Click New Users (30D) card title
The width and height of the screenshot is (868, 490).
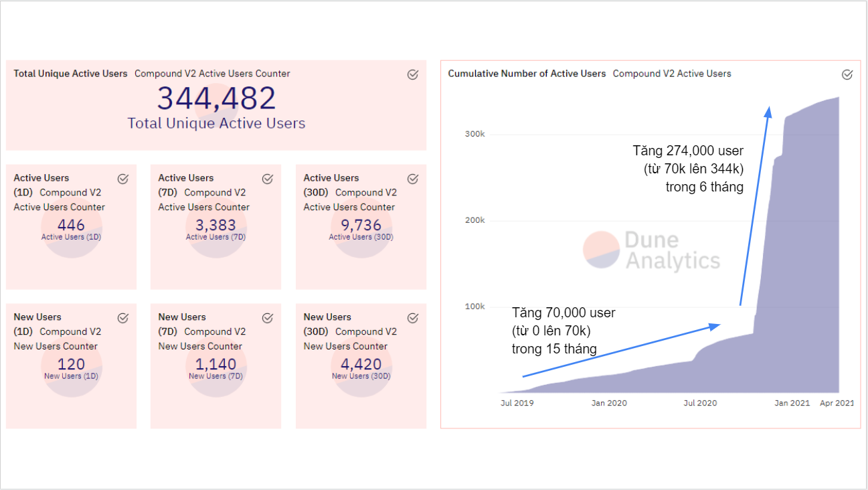[327, 324]
